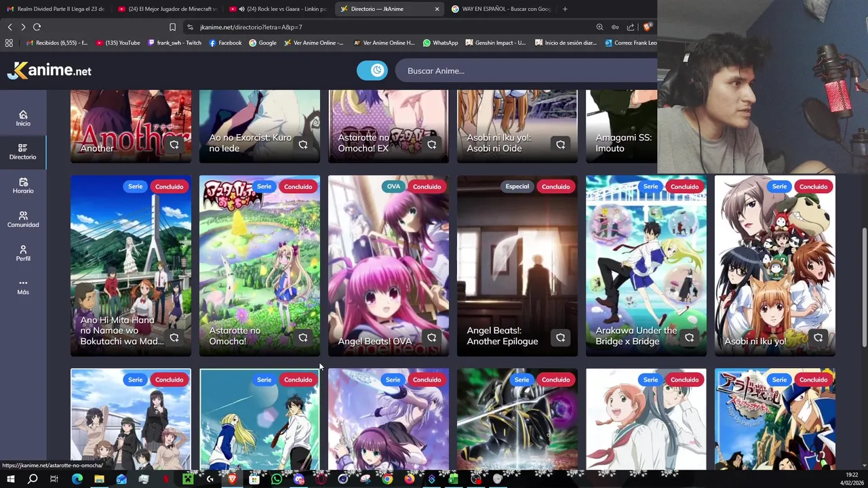This screenshot has height=488, width=868.
Task: Click Concluido badge on Arakawa Under the Bridge
Action: pos(684,186)
